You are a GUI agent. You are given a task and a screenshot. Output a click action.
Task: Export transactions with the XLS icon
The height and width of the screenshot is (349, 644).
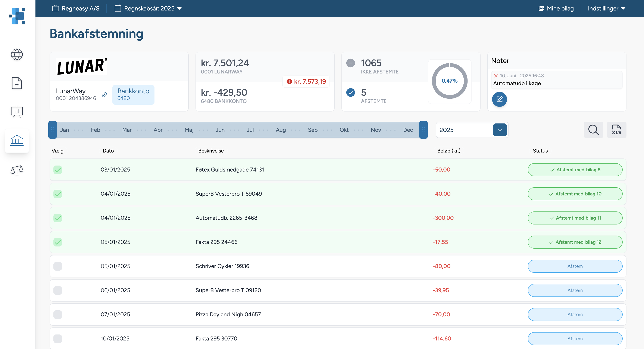click(x=616, y=130)
